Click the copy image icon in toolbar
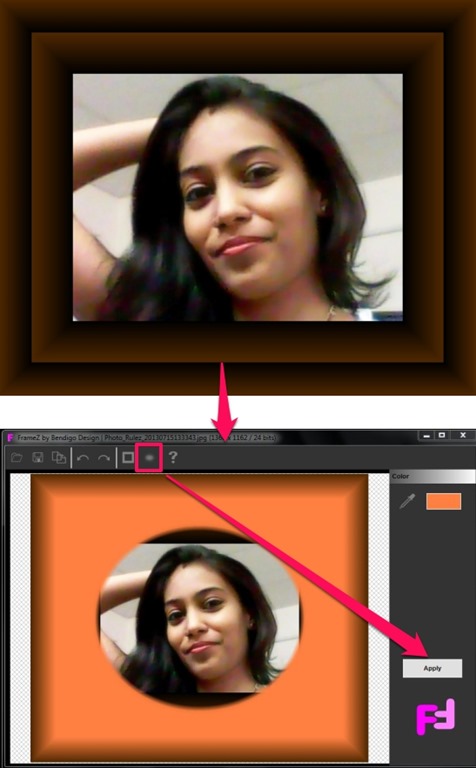Image resolution: width=476 pixels, height=768 pixels. tap(59, 458)
